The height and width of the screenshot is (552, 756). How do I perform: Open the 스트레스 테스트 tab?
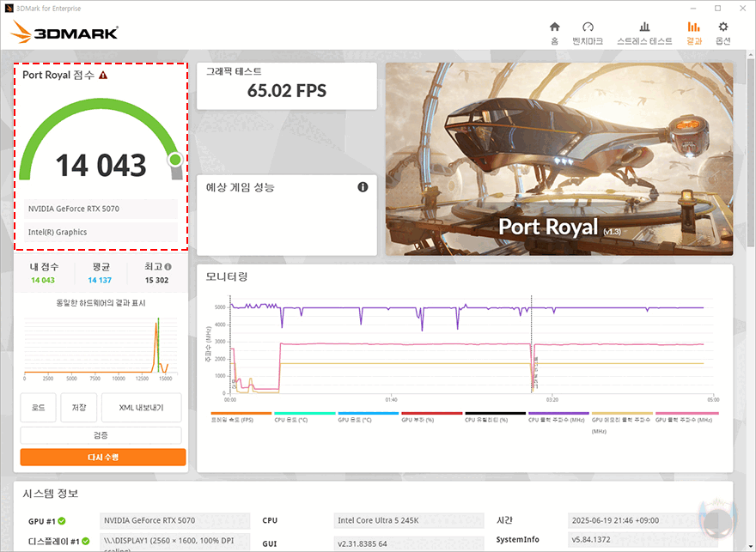tap(644, 33)
